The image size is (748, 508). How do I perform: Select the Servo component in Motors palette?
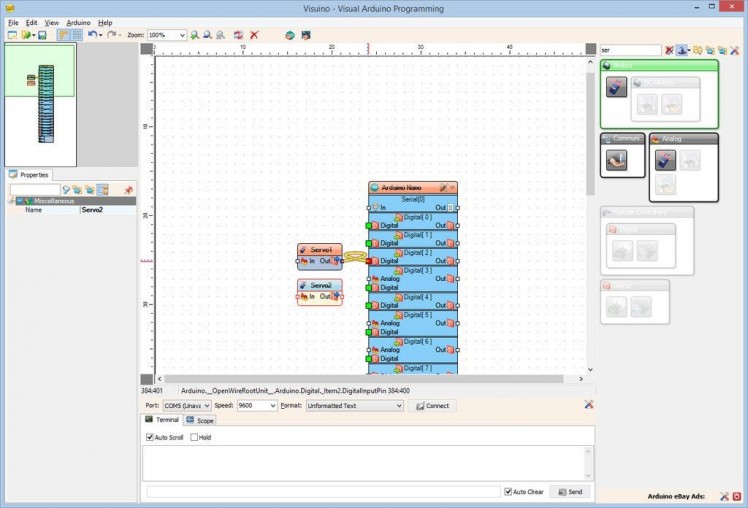click(x=617, y=88)
